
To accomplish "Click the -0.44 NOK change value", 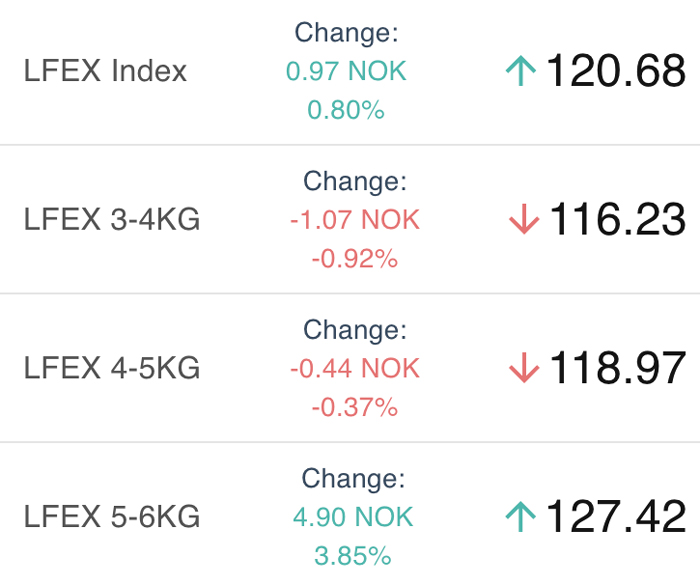I will 355,368.
